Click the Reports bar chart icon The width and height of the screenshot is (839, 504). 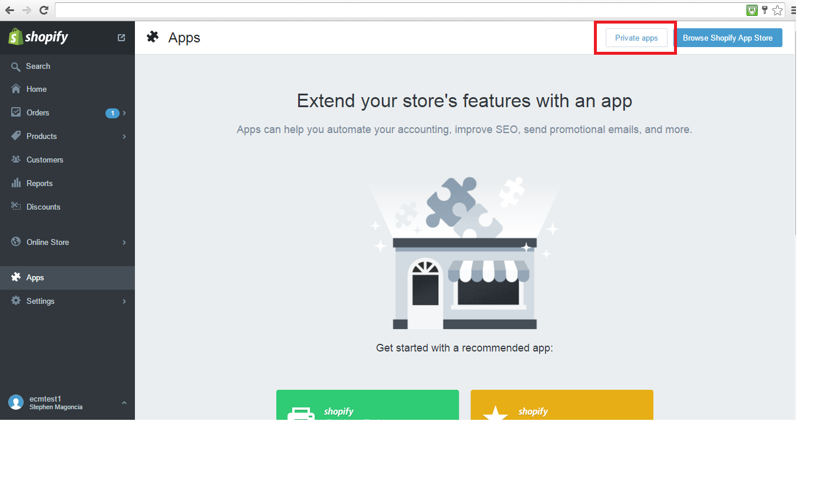16,183
